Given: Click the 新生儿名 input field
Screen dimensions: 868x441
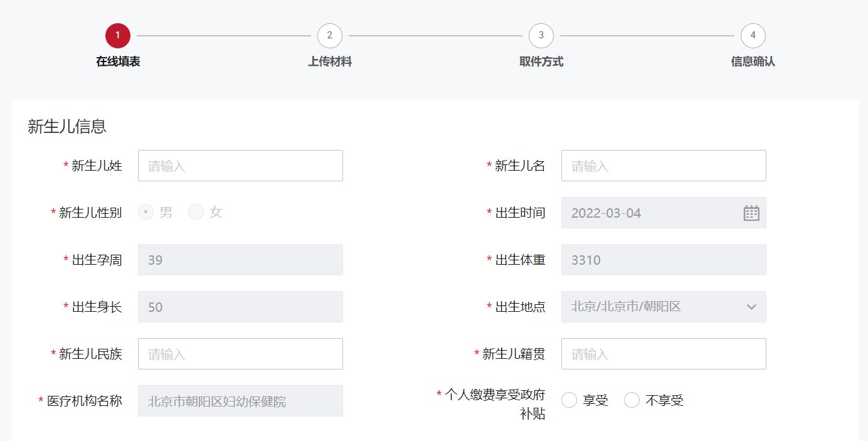Looking at the screenshot, I should click(x=663, y=166).
